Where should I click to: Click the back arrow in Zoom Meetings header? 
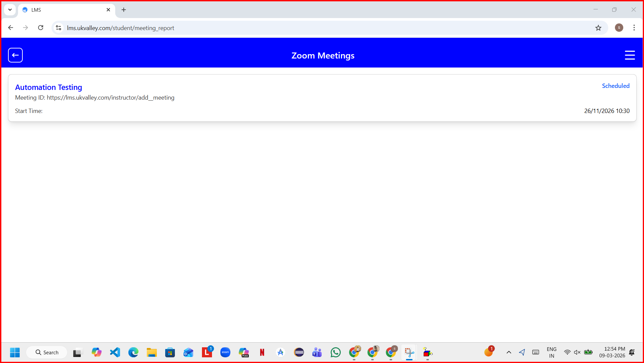point(15,55)
